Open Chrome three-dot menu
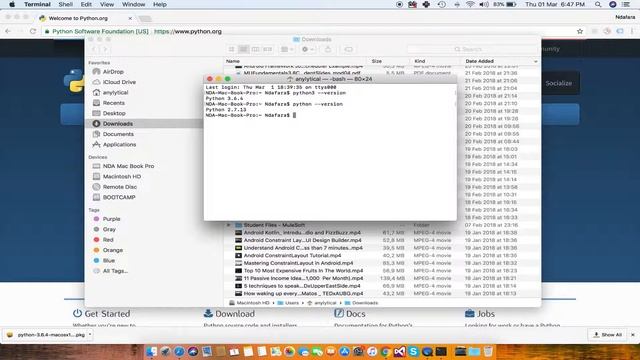640x360 pixels. click(632, 31)
